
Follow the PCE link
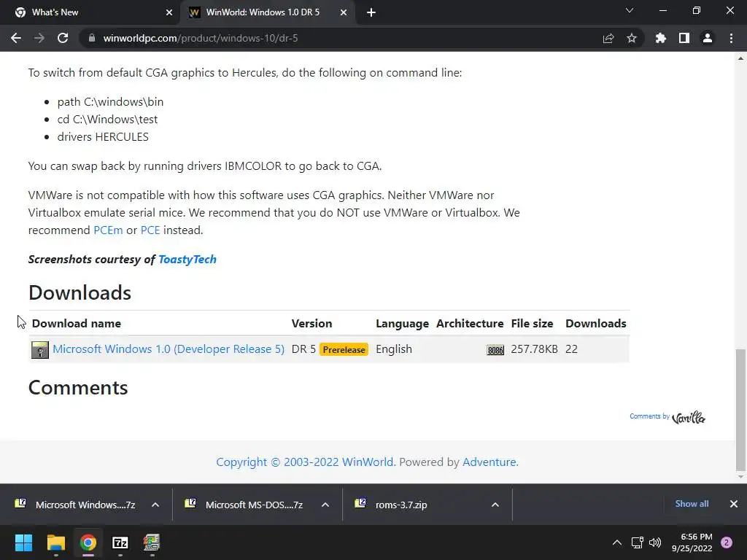(150, 230)
